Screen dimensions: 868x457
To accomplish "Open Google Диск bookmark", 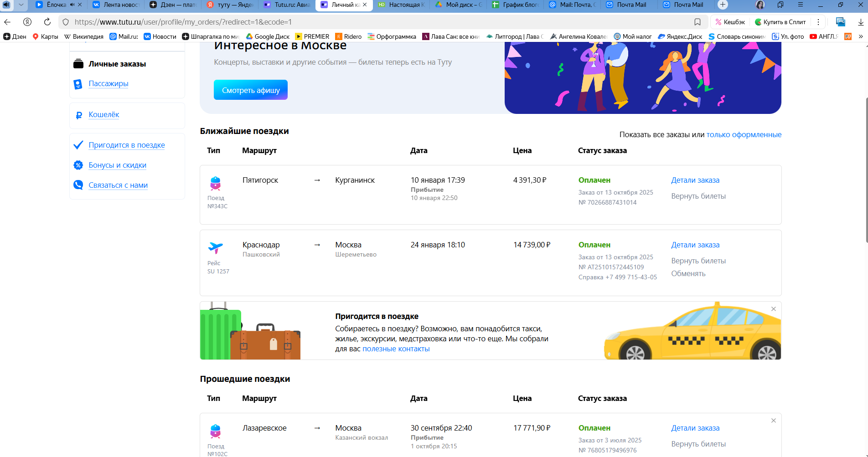I will point(268,36).
